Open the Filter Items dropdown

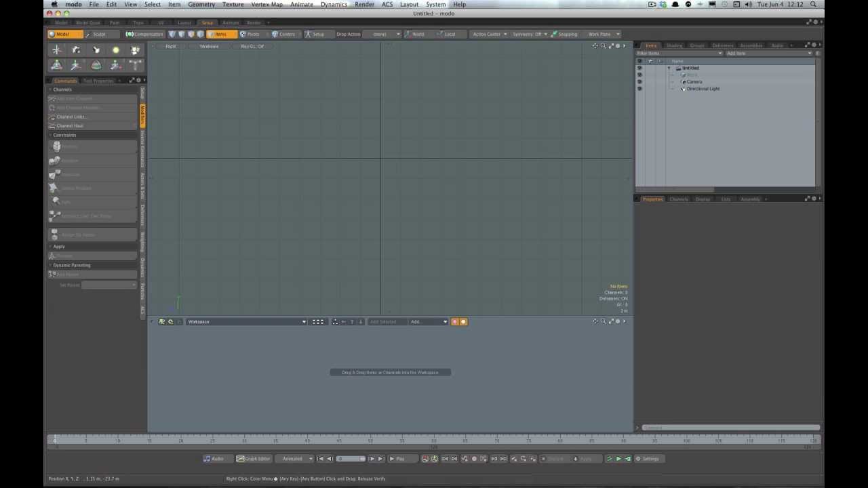[x=679, y=53]
